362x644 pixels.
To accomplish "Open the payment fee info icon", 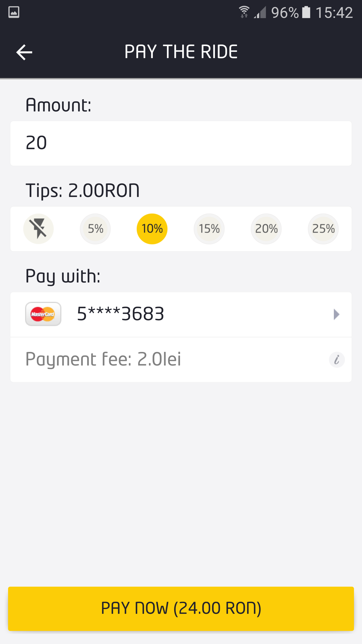I will (337, 359).
